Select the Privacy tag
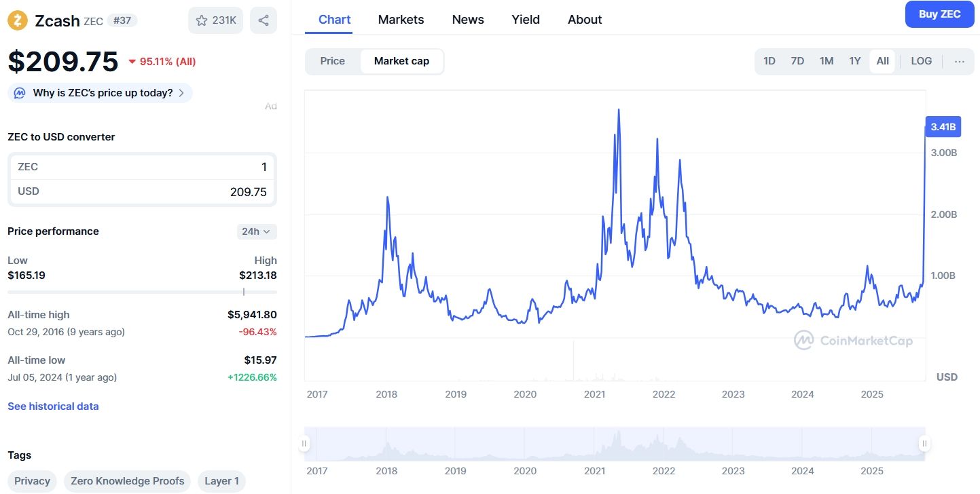 32,481
